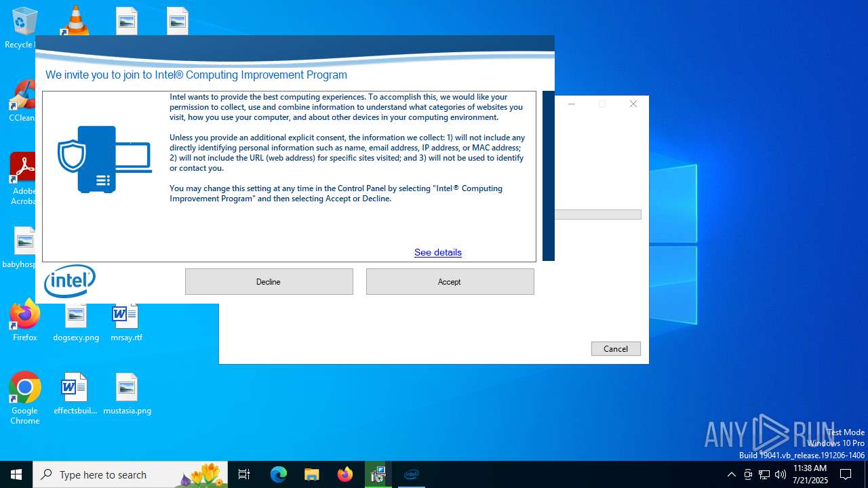Image resolution: width=868 pixels, height=488 pixels.
Task: Cancel the installer in background window
Action: coord(616,348)
